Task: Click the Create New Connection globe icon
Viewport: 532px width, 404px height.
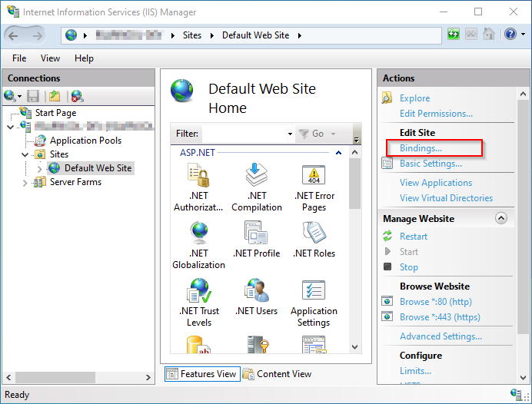Action: pos(10,96)
